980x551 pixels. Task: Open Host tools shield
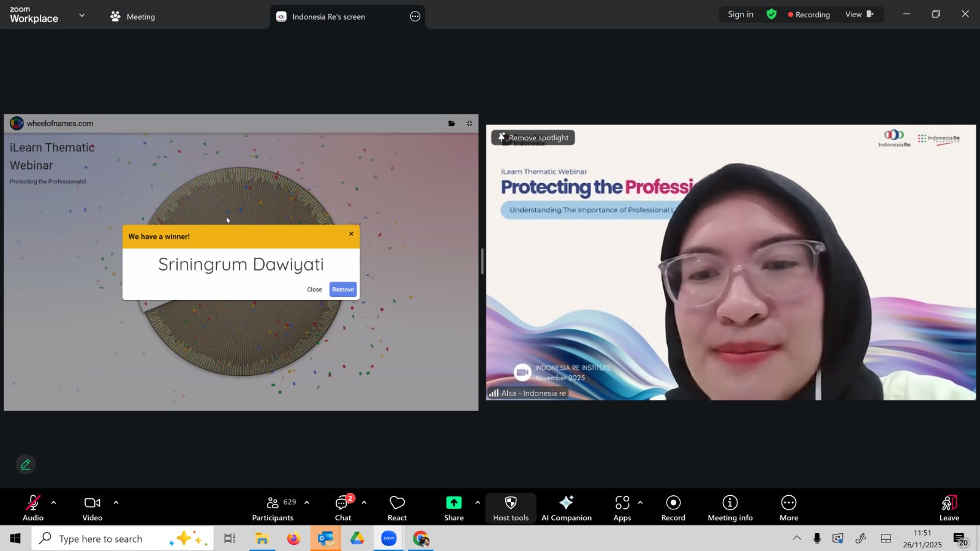pos(511,508)
